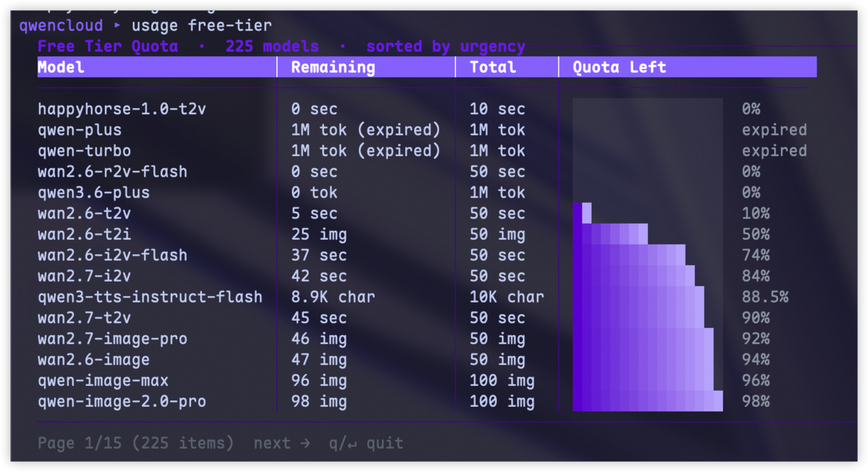The image size is (868, 472).
Task: Select "1M tok" total in qwen3.6-plus row
Action: [x=498, y=193]
